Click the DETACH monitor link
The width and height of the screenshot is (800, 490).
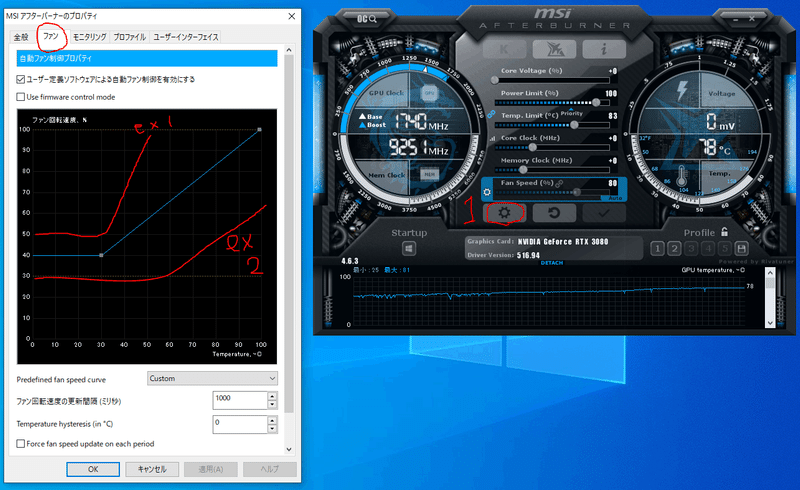[x=552, y=263]
